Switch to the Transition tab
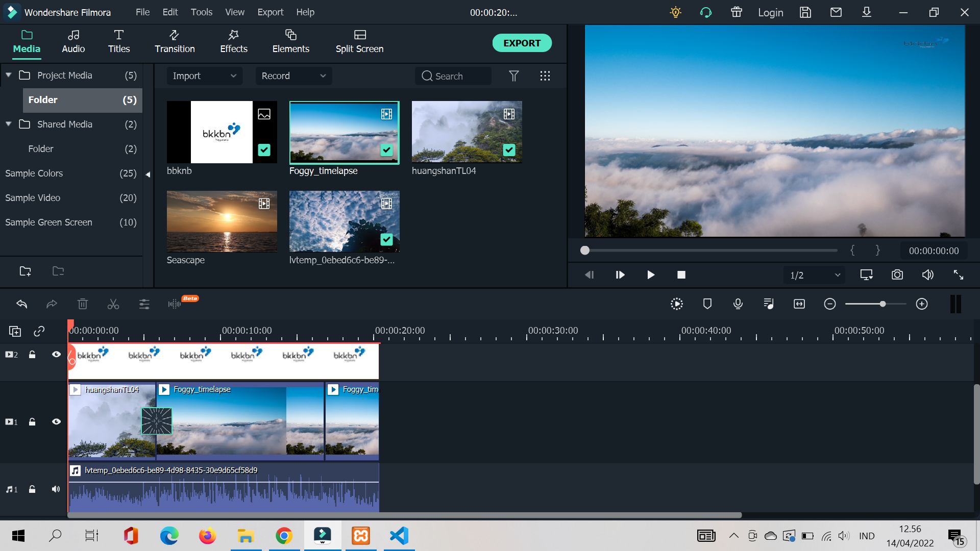This screenshot has height=551, width=980. (175, 42)
